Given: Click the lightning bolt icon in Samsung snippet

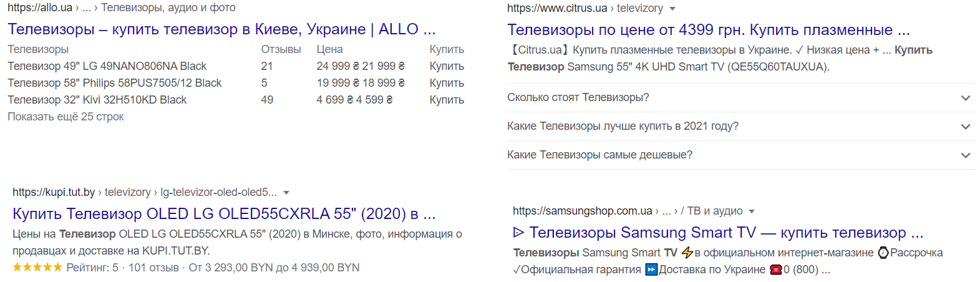Looking at the screenshot, I should 687,253.
